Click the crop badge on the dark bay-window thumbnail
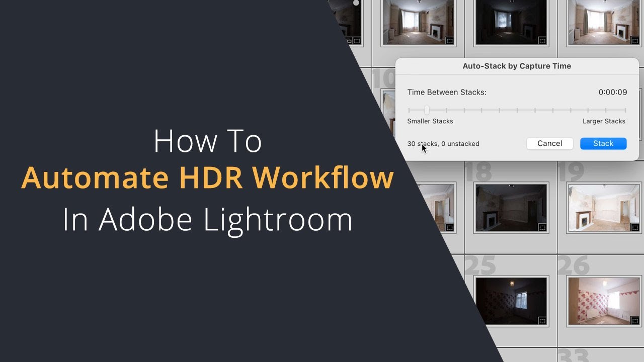644x362 pixels. point(542,41)
